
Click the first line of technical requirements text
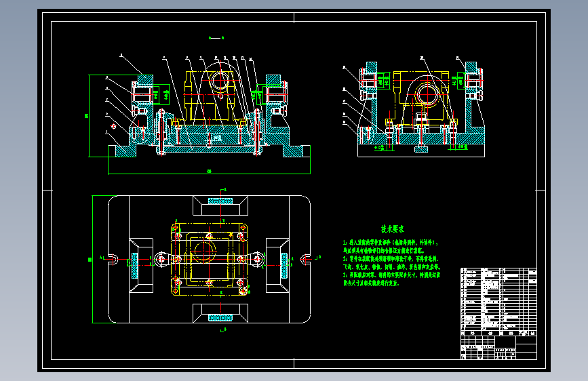(391, 243)
